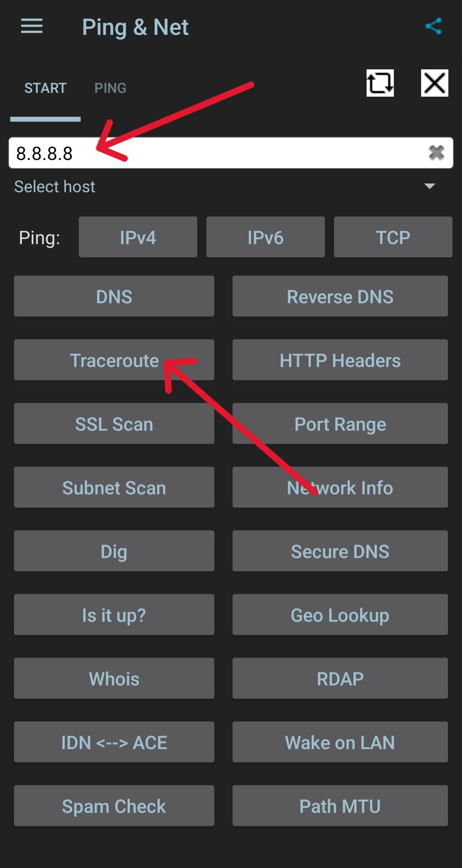Tap the share icon
The height and width of the screenshot is (868, 462).
433,27
